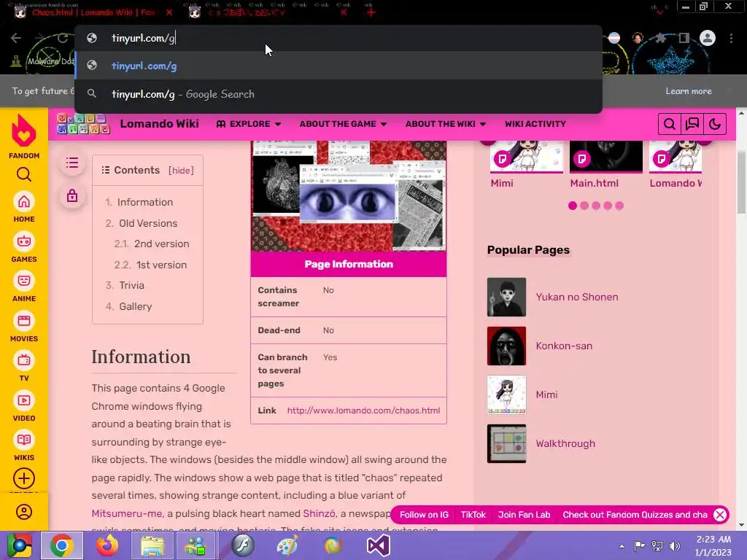Select the first carousel dot

pos(573,206)
